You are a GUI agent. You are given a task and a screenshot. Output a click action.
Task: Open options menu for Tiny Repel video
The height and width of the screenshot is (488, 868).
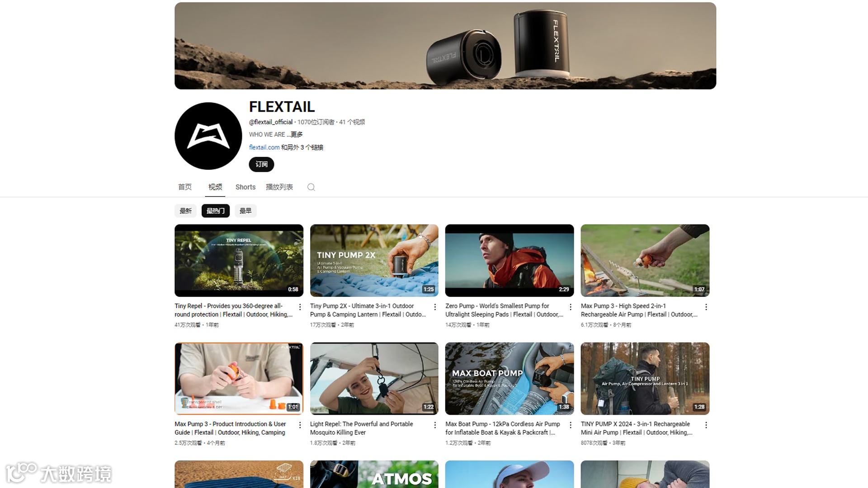click(300, 307)
